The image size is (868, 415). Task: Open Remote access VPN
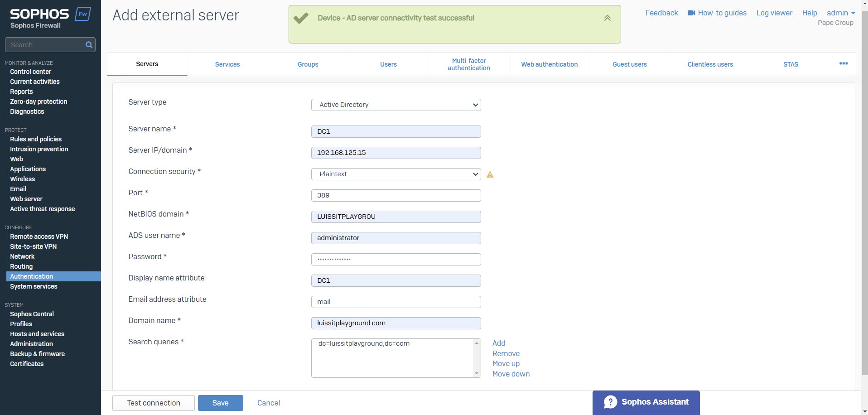click(39, 236)
